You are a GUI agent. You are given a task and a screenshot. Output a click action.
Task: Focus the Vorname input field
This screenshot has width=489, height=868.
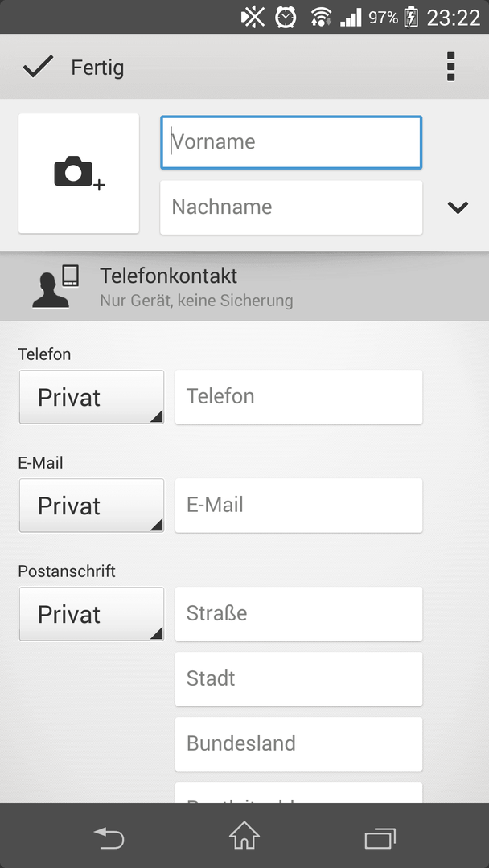point(291,142)
